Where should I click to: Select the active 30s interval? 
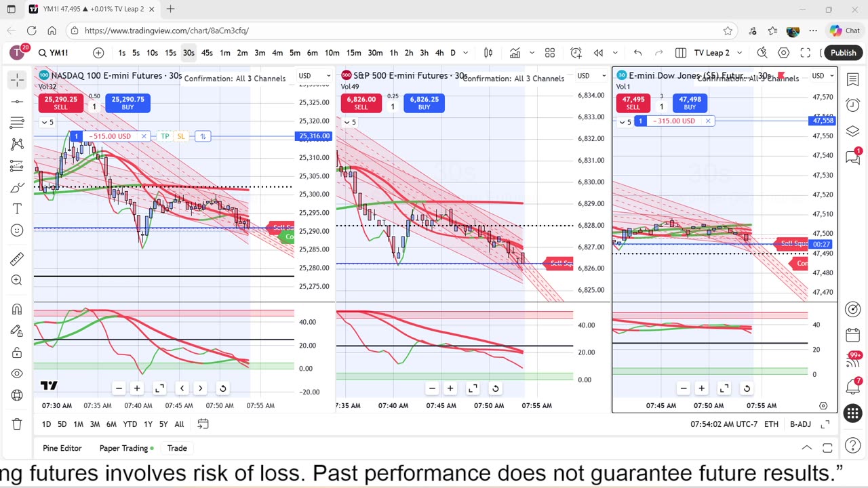(x=189, y=53)
